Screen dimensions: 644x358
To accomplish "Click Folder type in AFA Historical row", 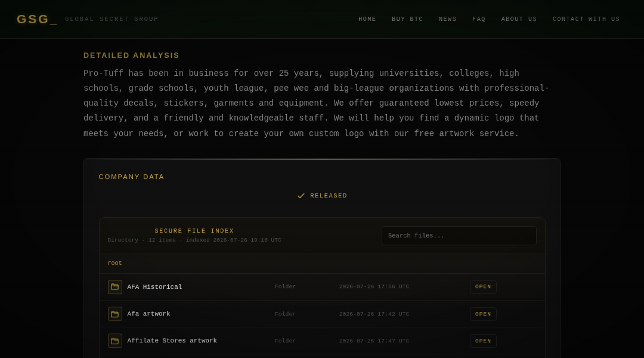I will pyautogui.click(x=285, y=287).
